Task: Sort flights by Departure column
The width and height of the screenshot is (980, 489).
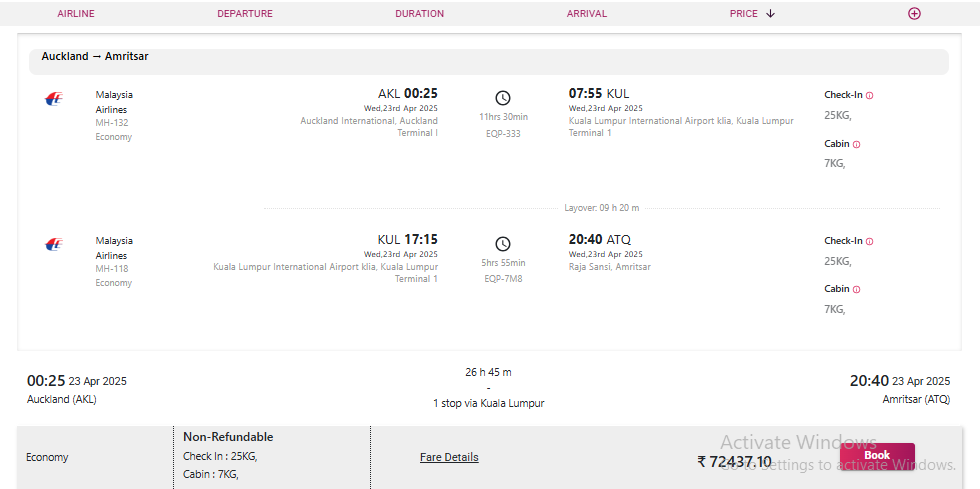Action: coord(244,14)
